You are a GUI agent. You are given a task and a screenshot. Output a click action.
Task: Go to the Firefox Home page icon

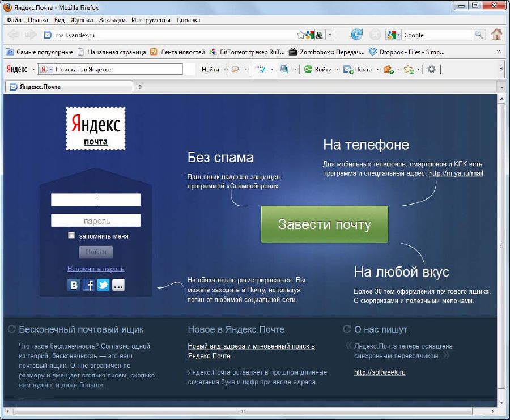[x=496, y=35]
